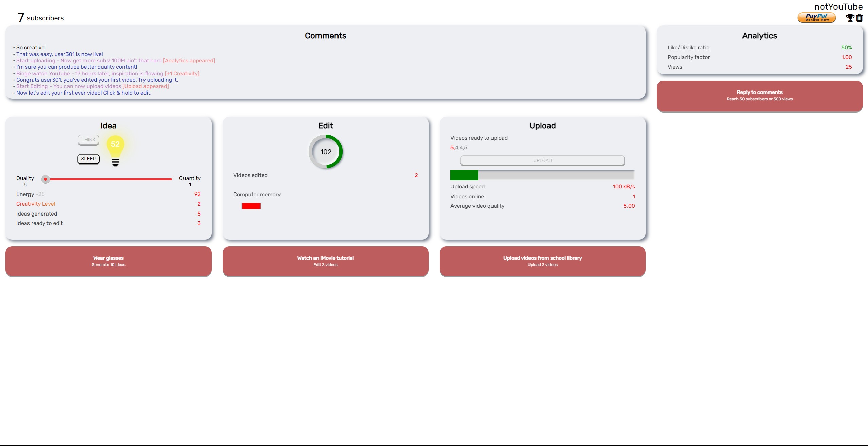Click the Quantity label with value 1
The height and width of the screenshot is (446, 868).
tap(190, 181)
